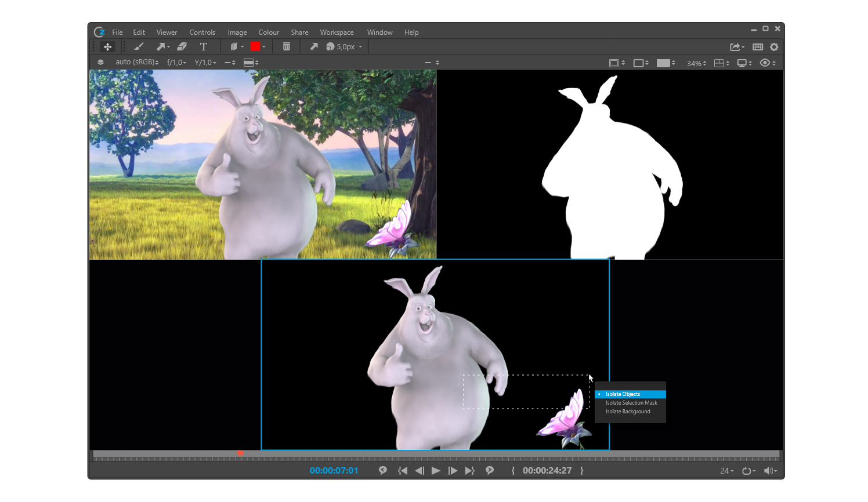Open the Colour menu

point(269,32)
